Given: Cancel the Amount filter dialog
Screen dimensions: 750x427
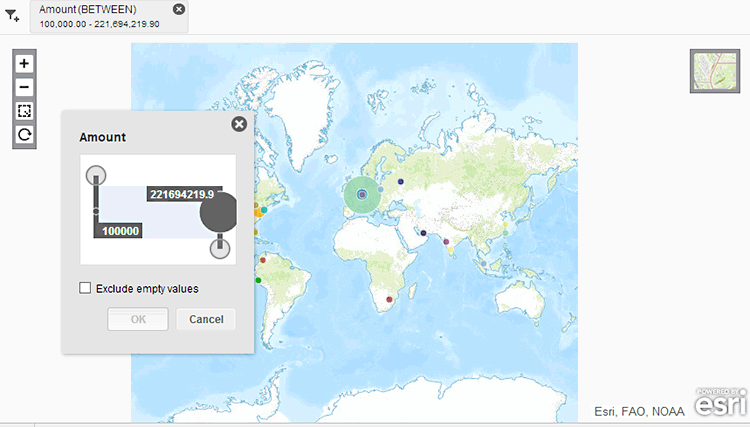Looking at the screenshot, I should tap(206, 319).
